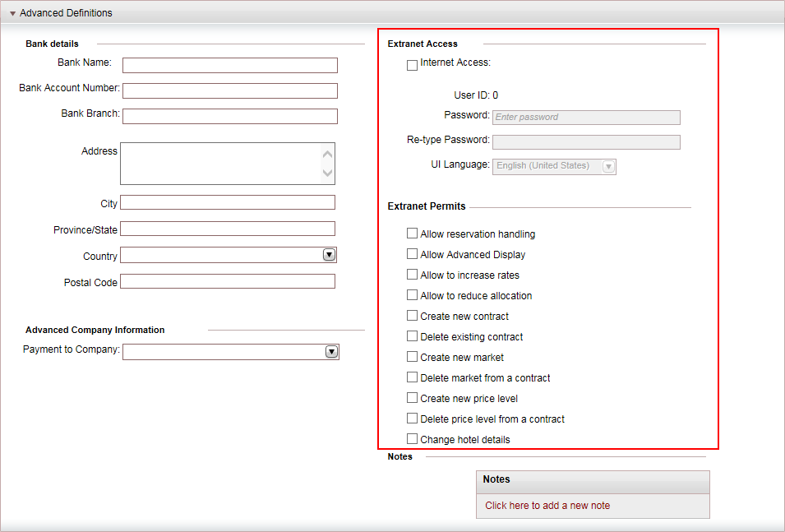Click the Bank Account Number field
The width and height of the screenshot is (785, 532).
[x=230, y=90]
